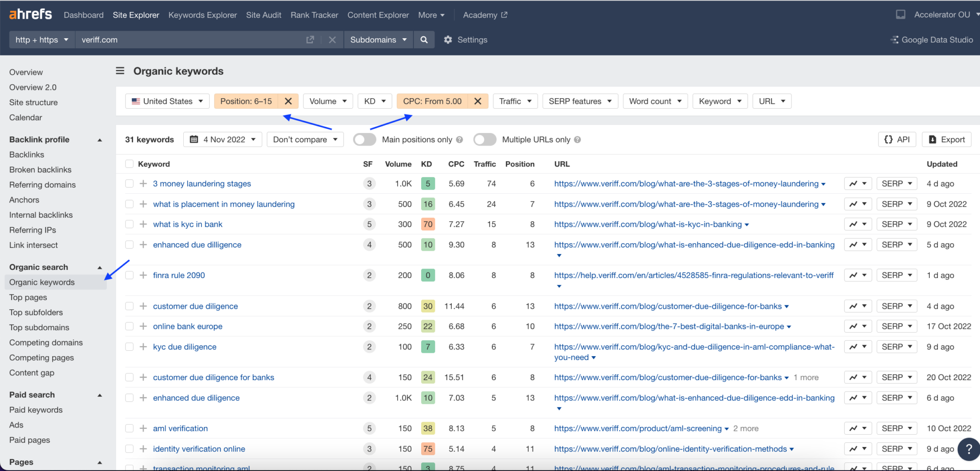Enable Multiple URLs only switch
The image size is (980, 471).
point(485,139)
